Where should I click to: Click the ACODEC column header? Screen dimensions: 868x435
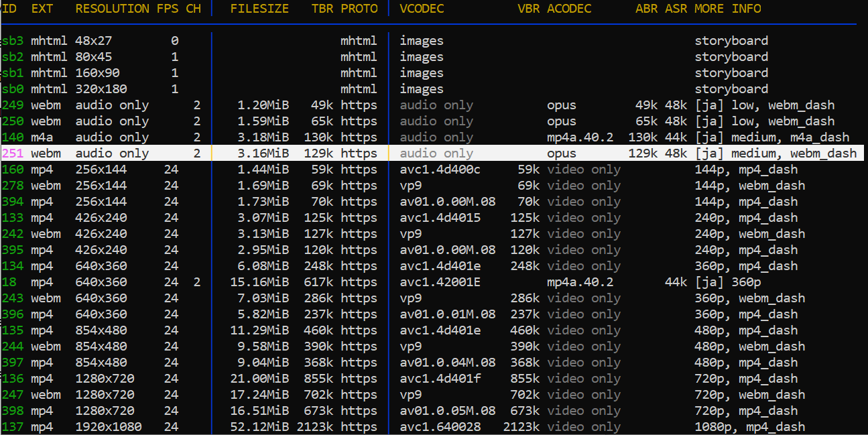569,9
